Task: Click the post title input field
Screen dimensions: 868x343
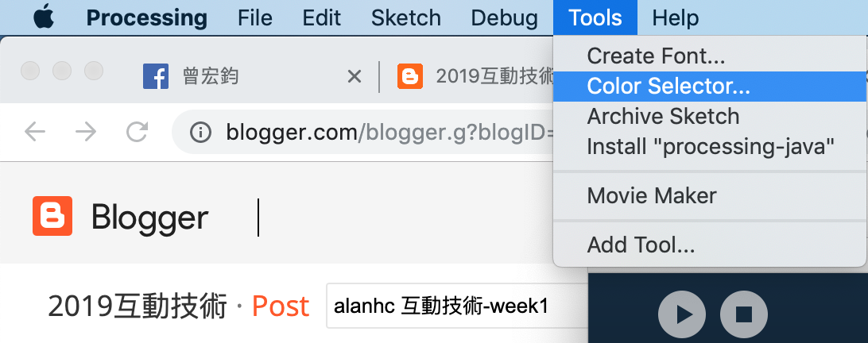Action: (x=457, y=306)
